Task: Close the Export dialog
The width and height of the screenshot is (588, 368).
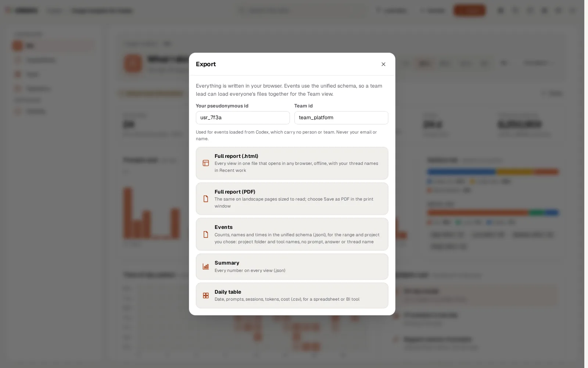Action: point(383,64)
